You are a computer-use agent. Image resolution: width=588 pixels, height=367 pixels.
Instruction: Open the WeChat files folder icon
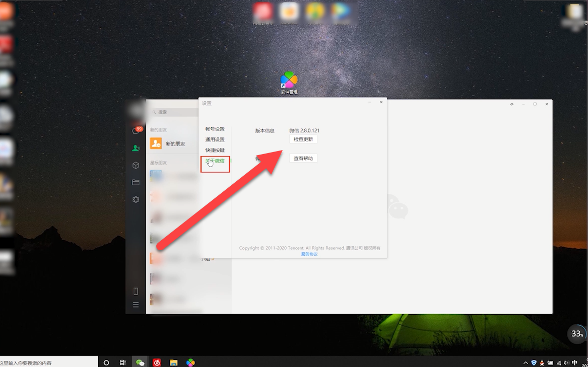(136, 183)
